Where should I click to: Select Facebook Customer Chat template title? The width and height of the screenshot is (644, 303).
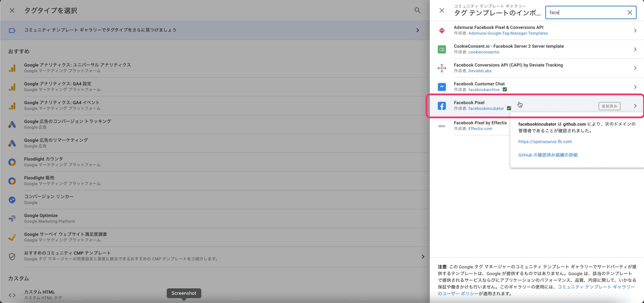tap(479, 84)
